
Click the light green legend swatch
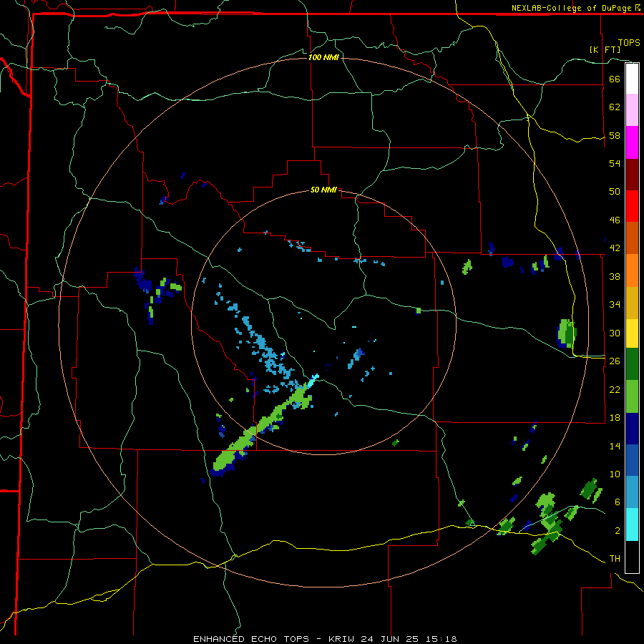(632, 396)
